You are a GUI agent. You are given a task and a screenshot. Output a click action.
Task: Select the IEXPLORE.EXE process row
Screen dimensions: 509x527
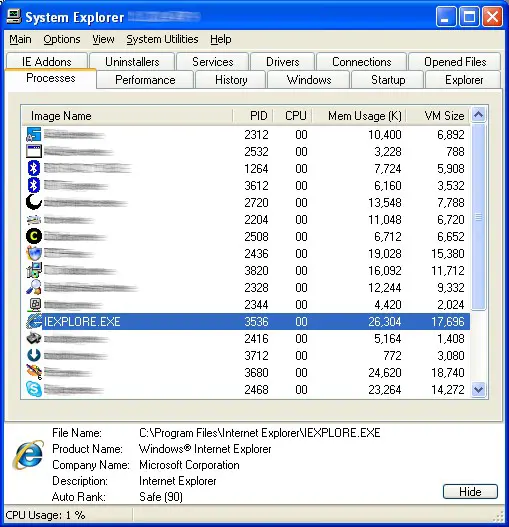click(246, 322)
